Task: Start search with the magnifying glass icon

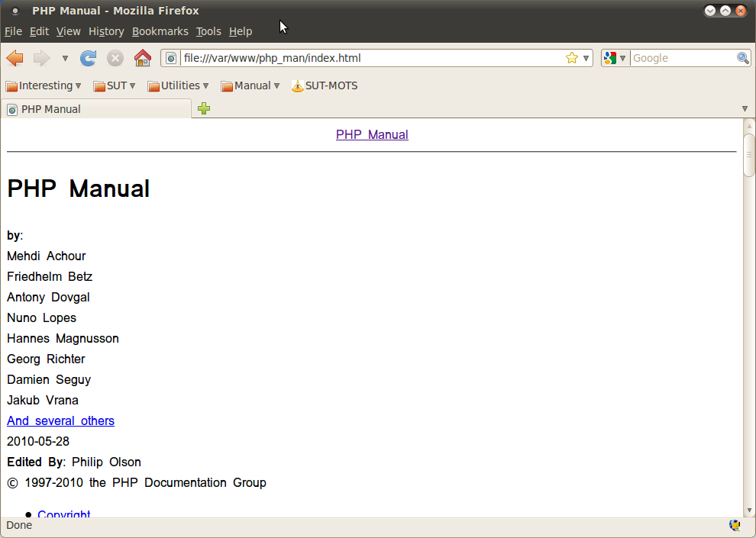Action: [743, 58]
